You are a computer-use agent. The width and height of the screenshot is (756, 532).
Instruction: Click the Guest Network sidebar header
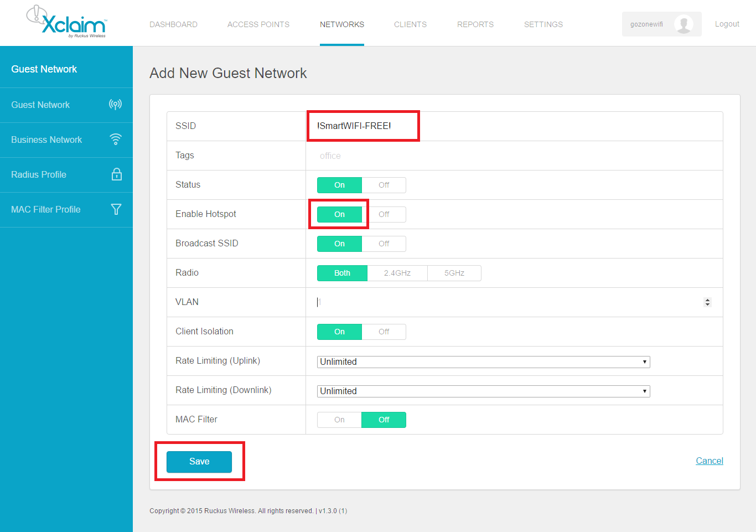click(x=44, y=69)
